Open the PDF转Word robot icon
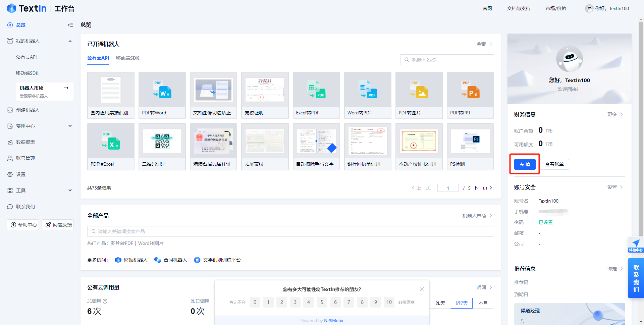Image resolution: width=644 pixels, height=325 pixels. click(162, 90)
